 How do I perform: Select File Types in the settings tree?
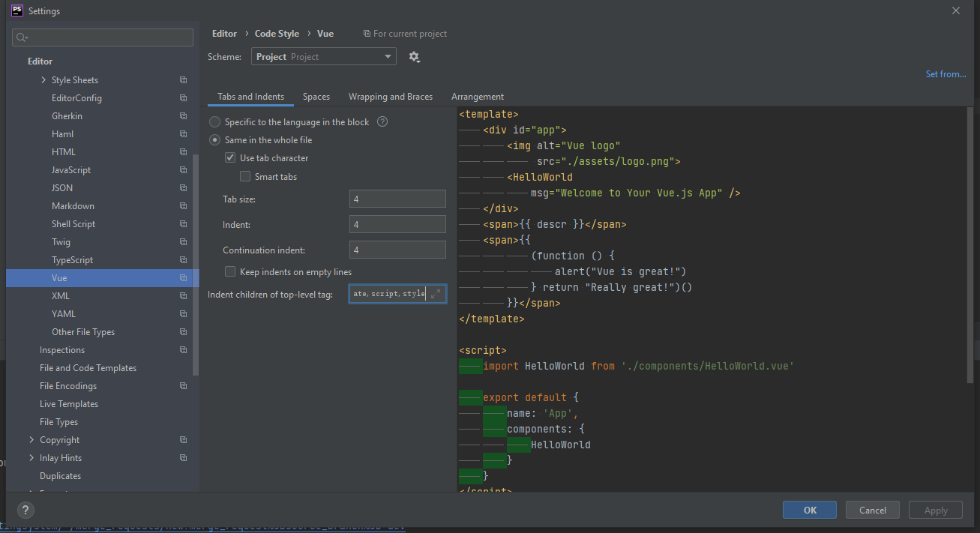tap(59, 422)
